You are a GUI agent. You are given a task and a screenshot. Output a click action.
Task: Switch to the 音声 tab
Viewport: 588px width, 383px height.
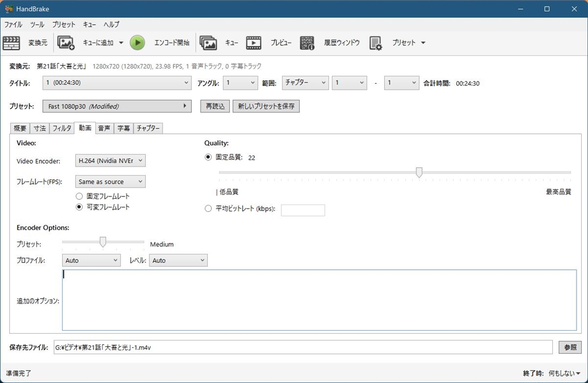(x=105, y=128)
